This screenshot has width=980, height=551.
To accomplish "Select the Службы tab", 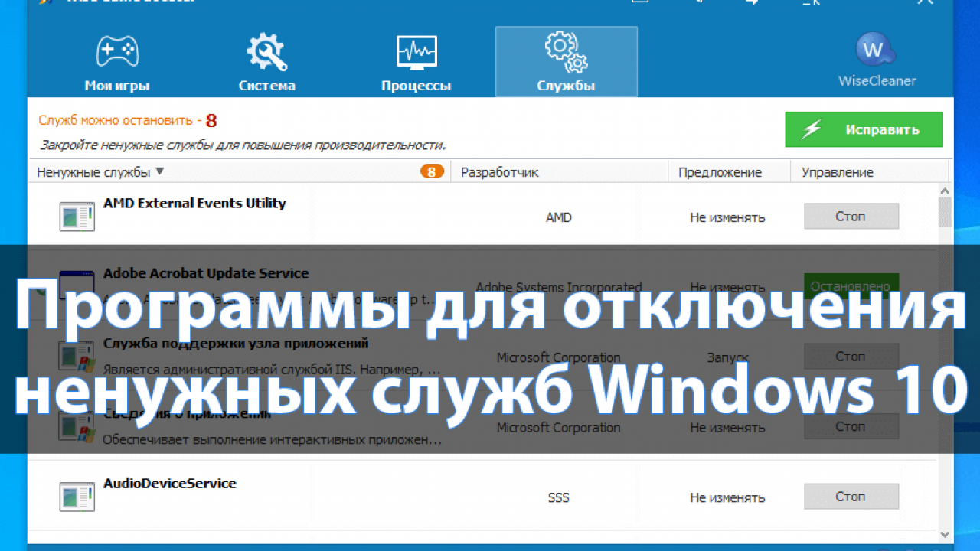I will pyautogui.click(x=566, y=62).
